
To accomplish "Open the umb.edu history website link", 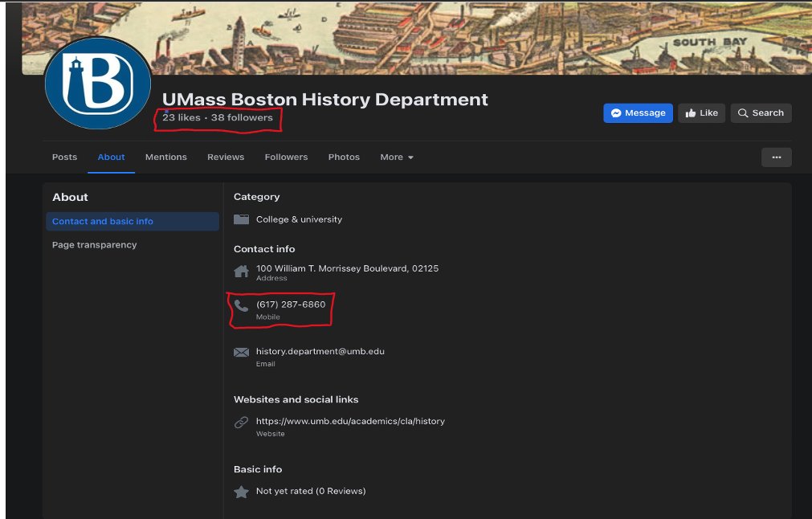I will click(350, 421).
